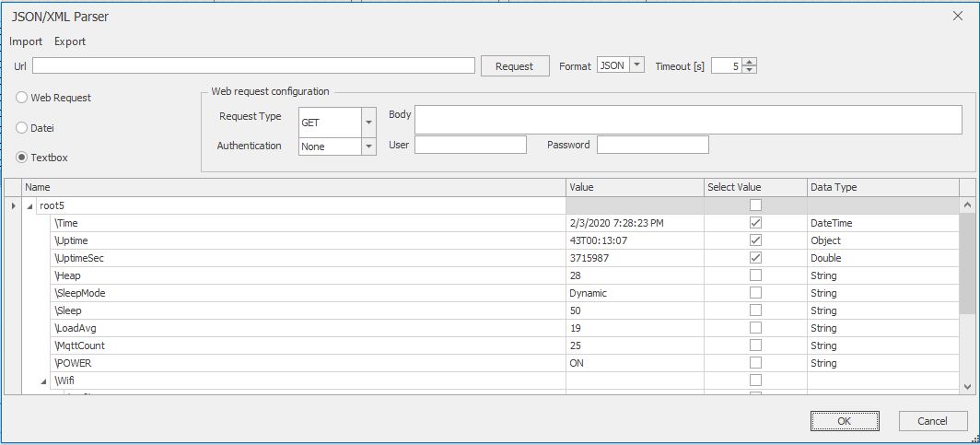Viewport: 980px width, 445px height.
Task: Sort by the Name column header
Action: tap(295, 187)
